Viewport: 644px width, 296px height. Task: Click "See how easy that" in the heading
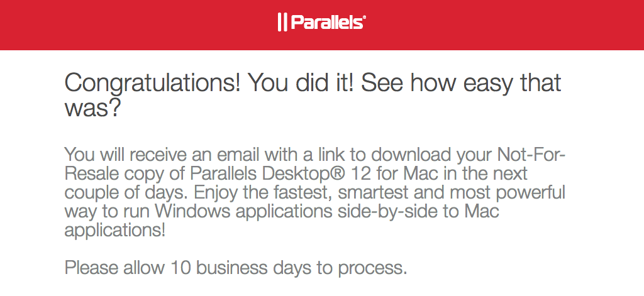point(462,83)
